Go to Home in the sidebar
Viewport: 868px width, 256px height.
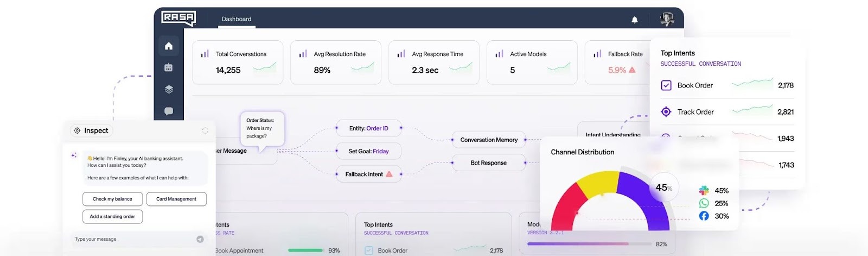point(169,46)
